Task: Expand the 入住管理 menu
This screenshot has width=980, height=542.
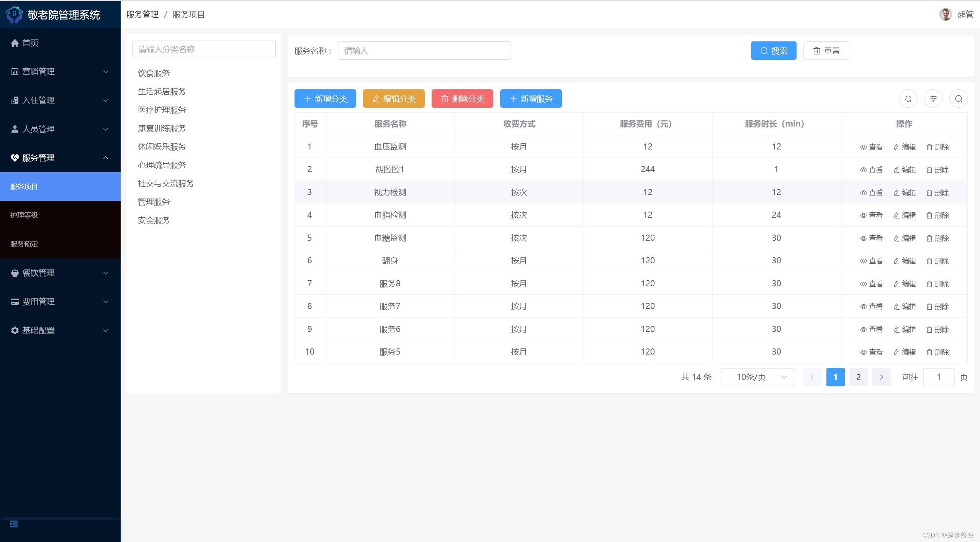Action: point(60,100)
